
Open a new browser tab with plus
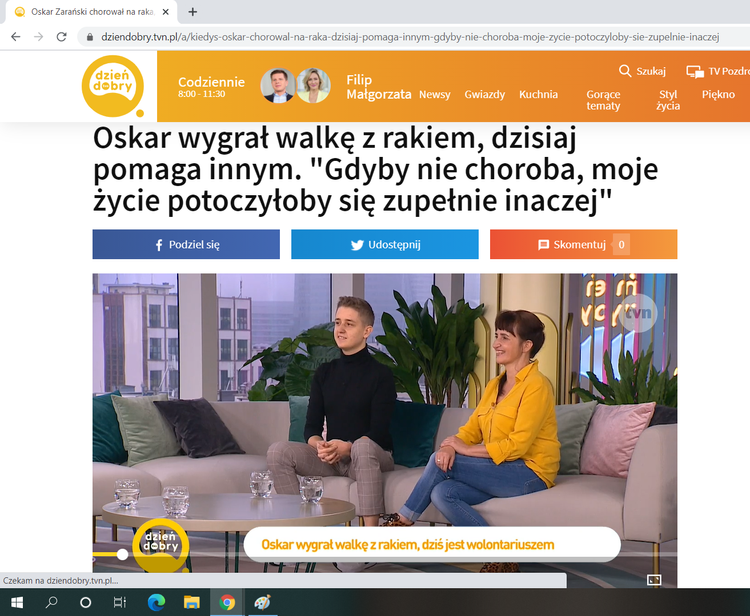click(193, 12)
